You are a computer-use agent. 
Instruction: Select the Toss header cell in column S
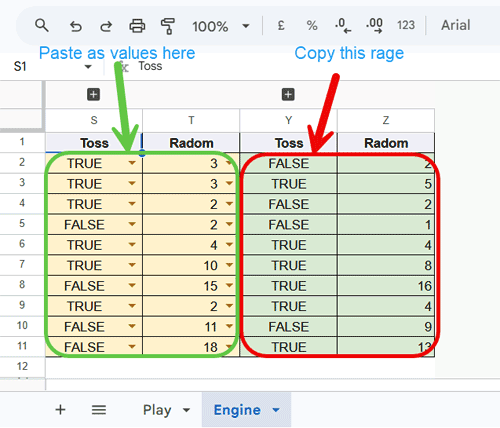pos(94,143)
